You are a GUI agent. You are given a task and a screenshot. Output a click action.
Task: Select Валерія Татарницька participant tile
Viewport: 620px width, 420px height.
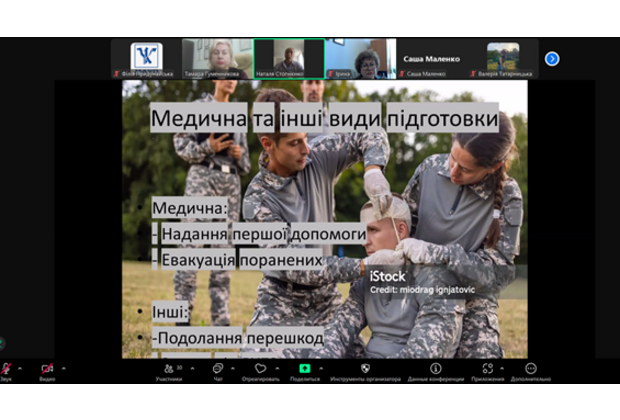[503, 59]
